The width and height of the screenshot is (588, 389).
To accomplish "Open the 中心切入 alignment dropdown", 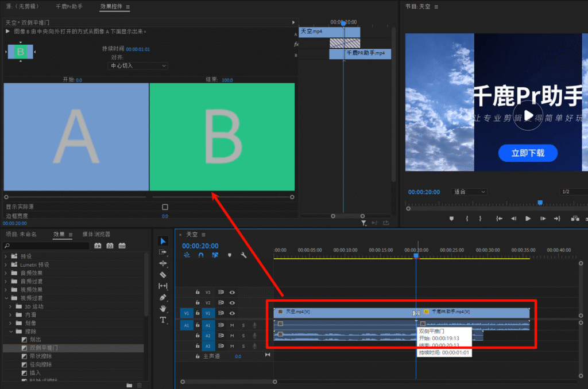I will pos(138,66).
